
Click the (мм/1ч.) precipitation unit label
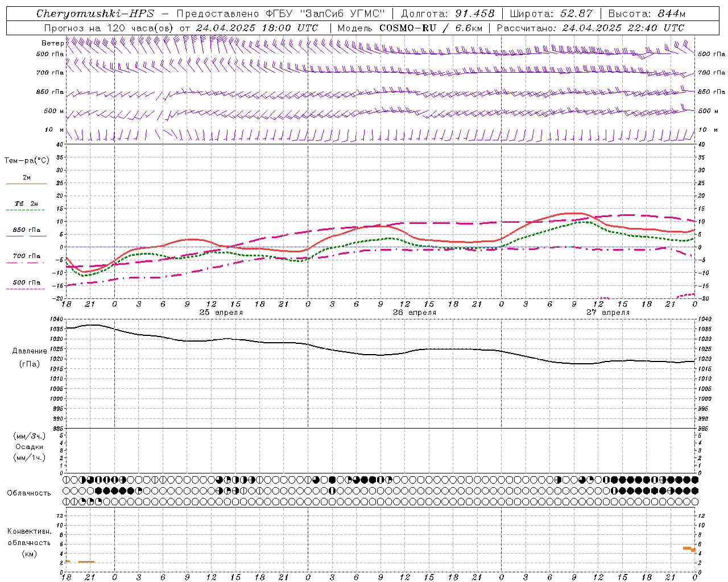30,458
